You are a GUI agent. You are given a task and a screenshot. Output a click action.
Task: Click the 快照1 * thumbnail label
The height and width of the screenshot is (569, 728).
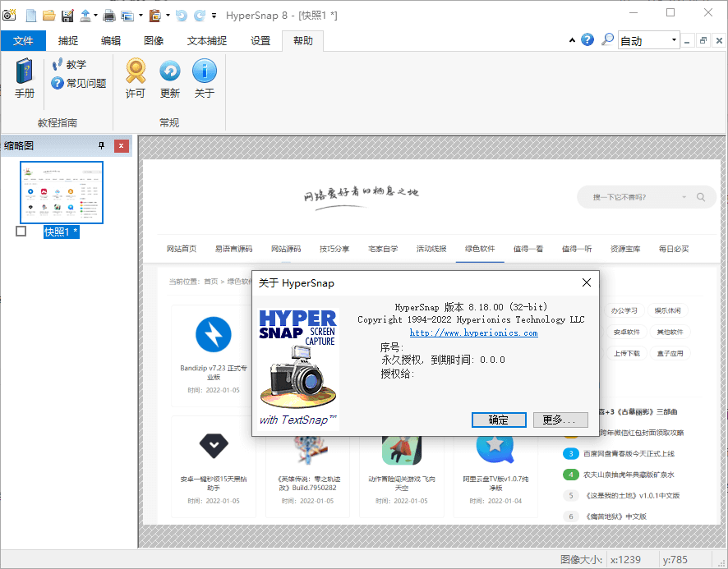[x=62, y=232]
